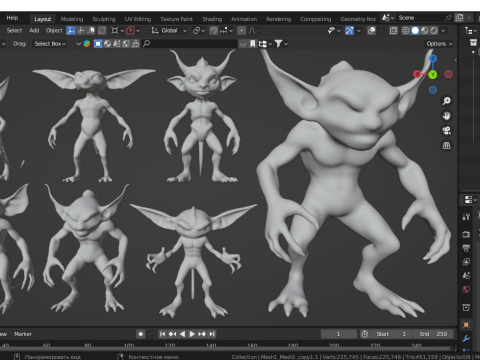The image size is (480, 360).
Task: Open the World properties tab
Action: 466,289
